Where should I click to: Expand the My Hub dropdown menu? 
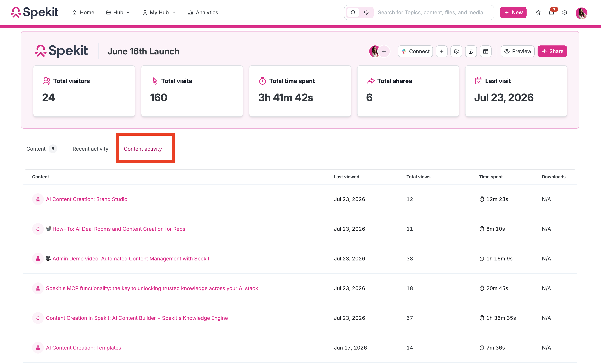coord(159,12)
